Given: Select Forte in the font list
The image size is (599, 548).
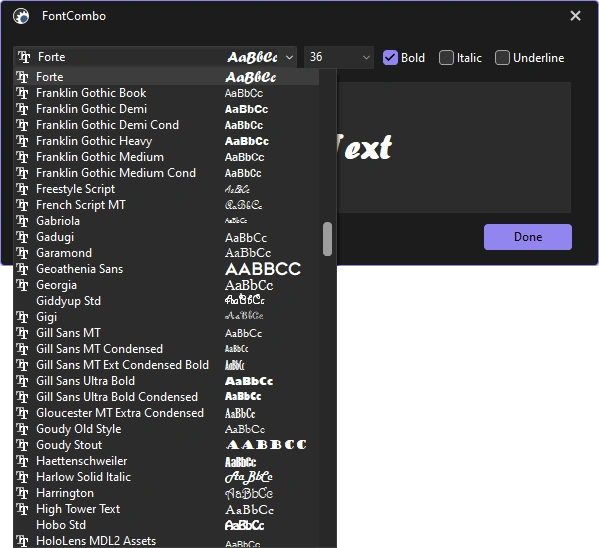Looking at the screenshot, I should tap(167, 77).
